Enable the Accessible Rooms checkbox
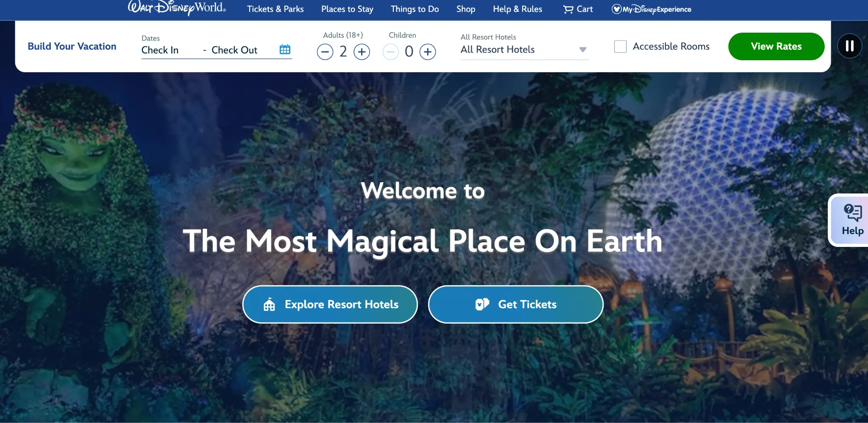The height and width of the screenshot is (423, 868). 620,46
